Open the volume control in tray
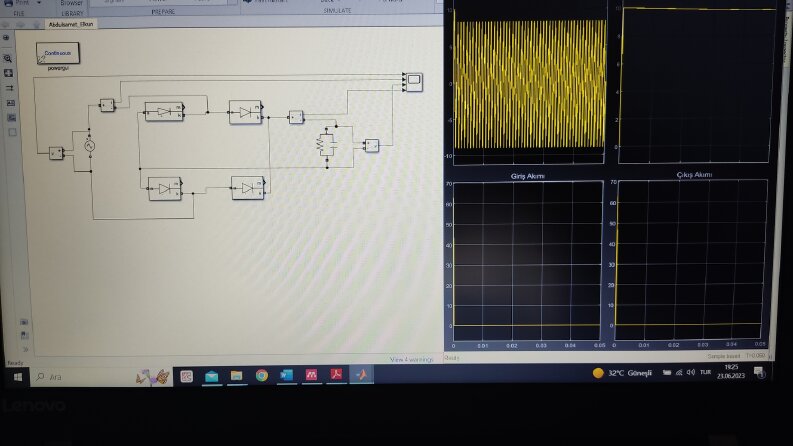The width and height of the screenshot is (793, 446). click(691, 372)
